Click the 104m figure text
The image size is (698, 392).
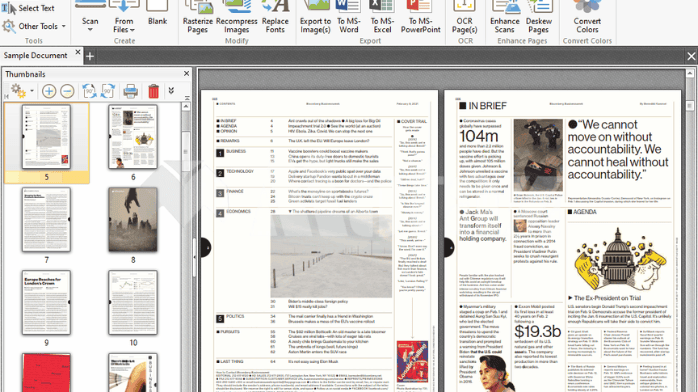479,136
